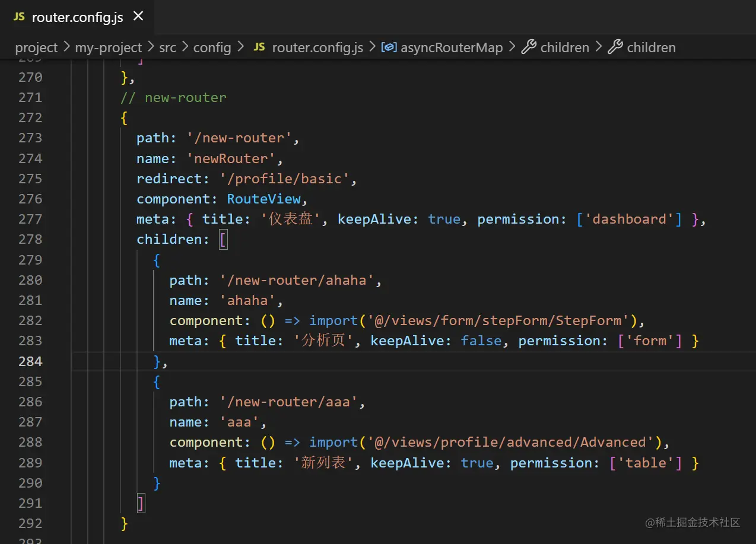Open the asyncRouterMap breadcrumb symbol
The image size is (756, 544).
point(452,47)
